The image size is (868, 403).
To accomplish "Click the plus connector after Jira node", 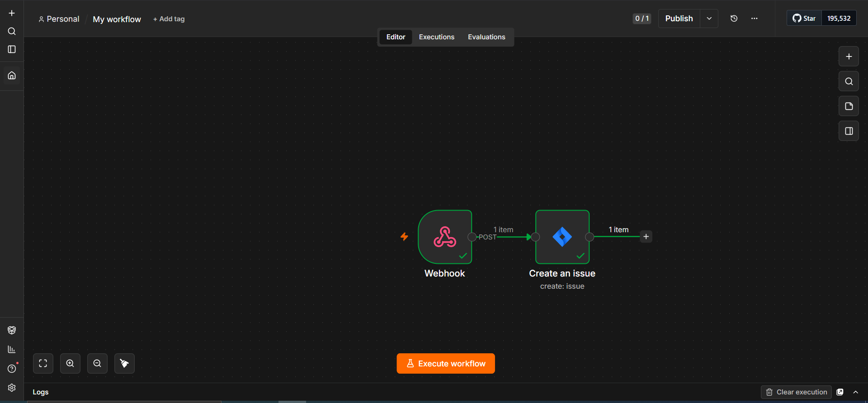I will [646, 237].
